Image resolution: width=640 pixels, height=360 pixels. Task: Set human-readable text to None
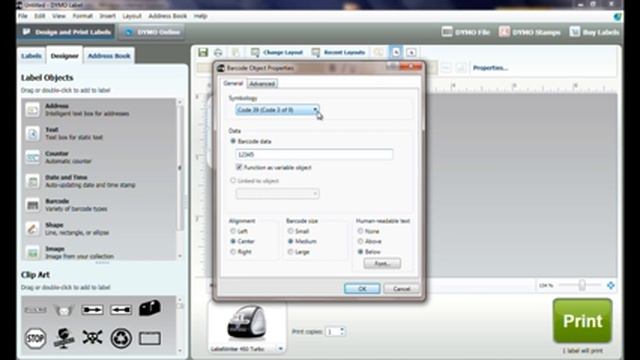coord(360,231)
